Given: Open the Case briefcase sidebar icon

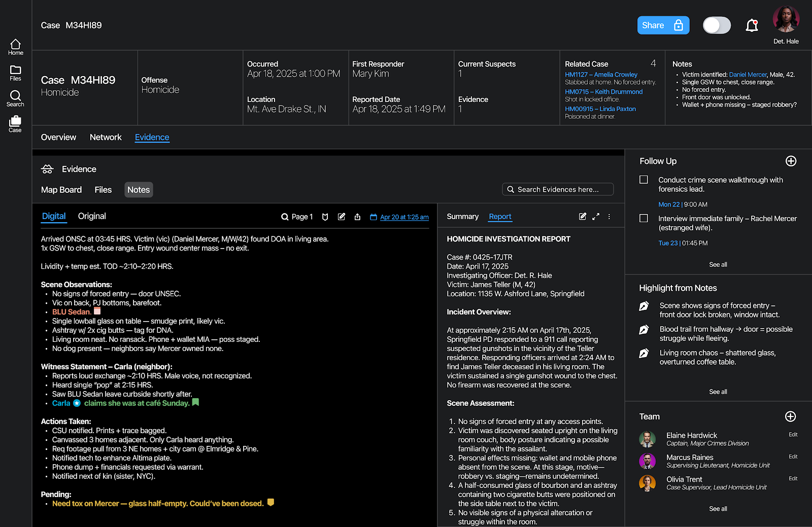Looking at the screenshot, I should pyautogui.click(x=15, y=124).
